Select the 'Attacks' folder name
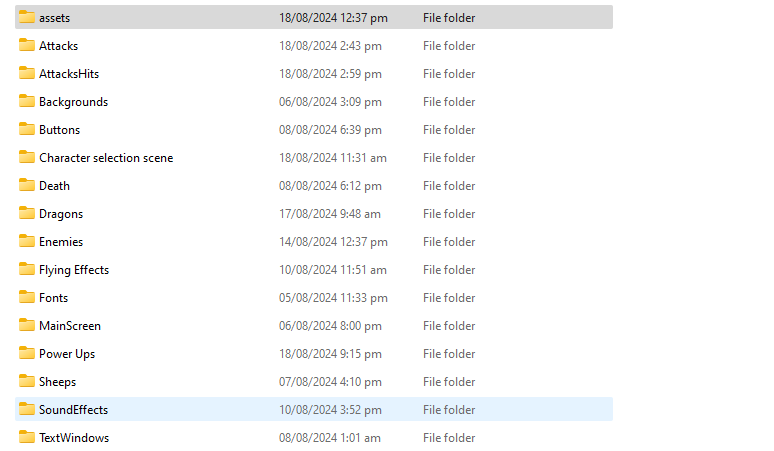This screenshot has height=451, width=774. click(59, 46)
